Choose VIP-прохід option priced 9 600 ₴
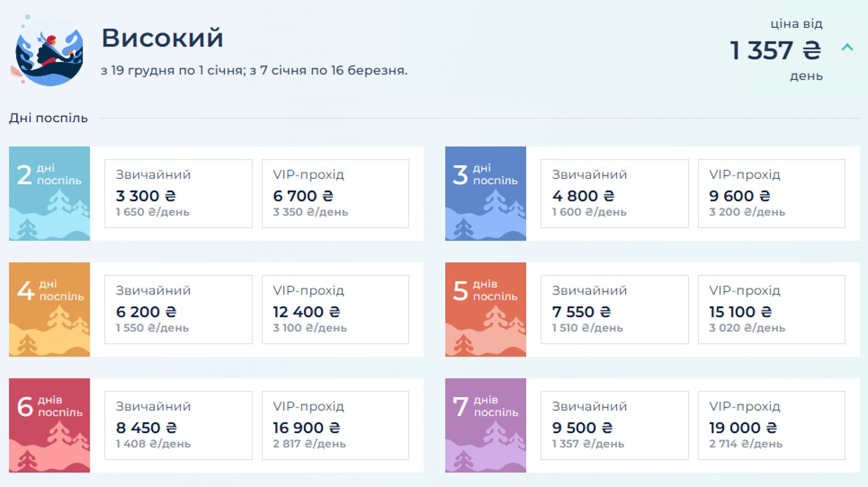 tap(771, 193)
